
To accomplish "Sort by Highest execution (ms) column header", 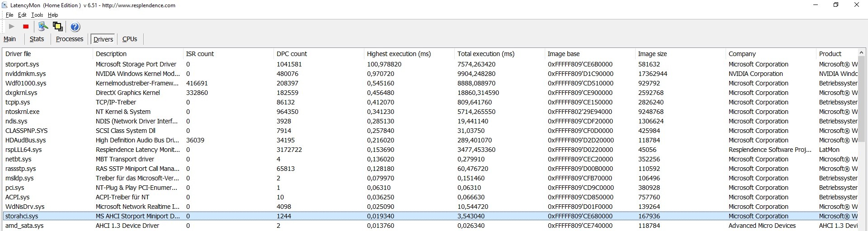I will (399, 54).
